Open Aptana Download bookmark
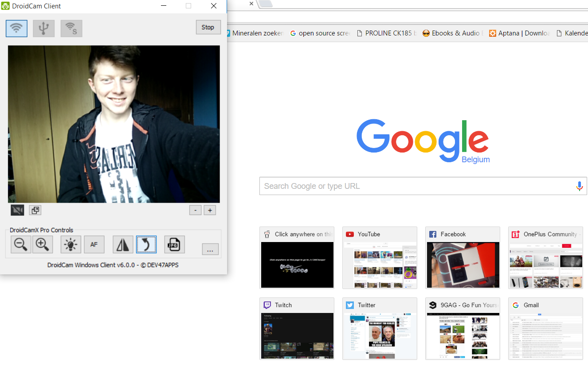The width and height of the screenshot is (588, 383). pyautogui.click(x=519, y=33)
